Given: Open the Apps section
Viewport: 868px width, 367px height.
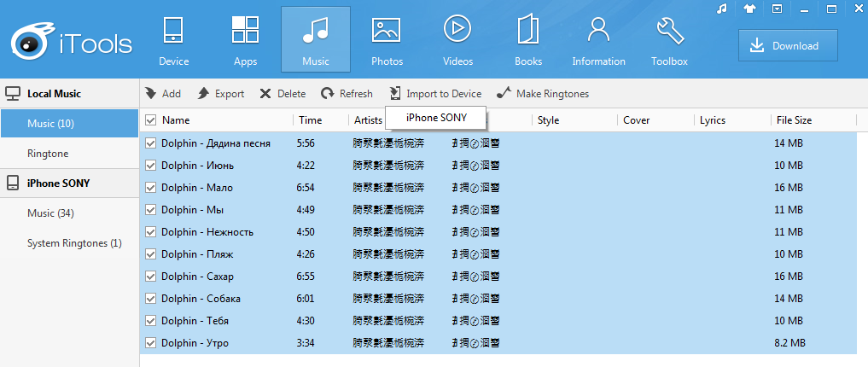Looking at the screenshot, I should click(245, 40).
